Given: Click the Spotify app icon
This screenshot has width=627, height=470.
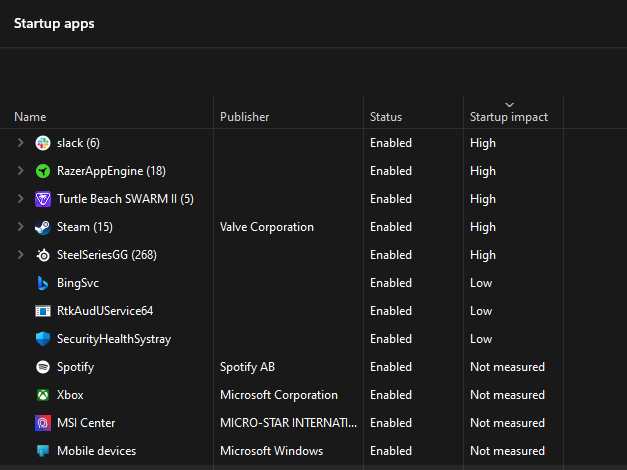Looking at the screenshot, I should pyautogui.click(x=43, y=367).
